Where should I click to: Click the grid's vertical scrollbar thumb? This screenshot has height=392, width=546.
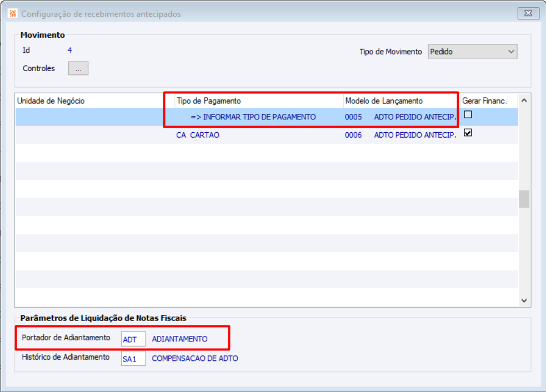[x=524, y=199]
